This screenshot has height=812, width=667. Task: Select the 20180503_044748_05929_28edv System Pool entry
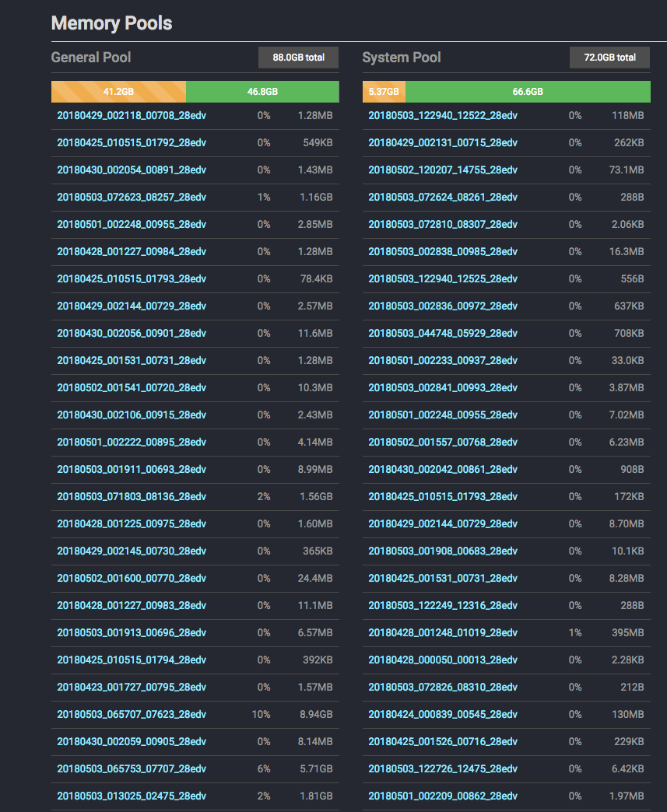point(440,333)
